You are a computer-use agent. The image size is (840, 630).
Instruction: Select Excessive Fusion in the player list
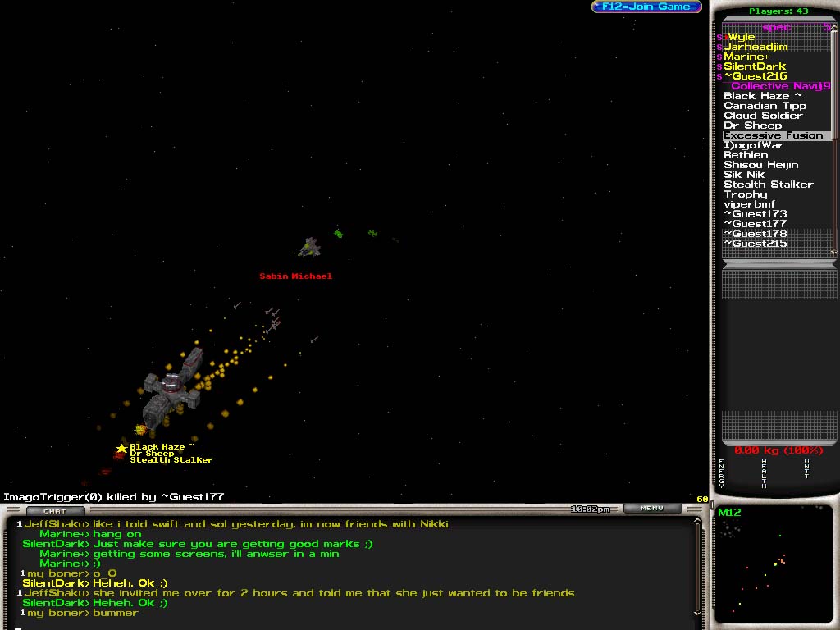[773, 135]
